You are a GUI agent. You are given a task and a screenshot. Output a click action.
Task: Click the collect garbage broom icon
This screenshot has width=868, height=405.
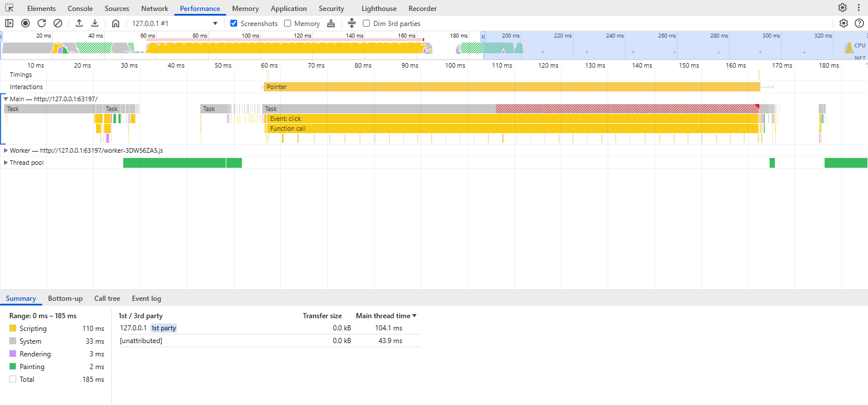pyautogui.click(x=331, y=23)
